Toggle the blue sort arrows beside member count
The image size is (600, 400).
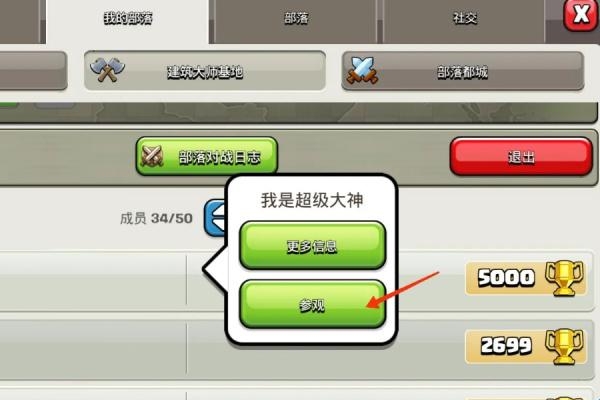tap(216, 217)
